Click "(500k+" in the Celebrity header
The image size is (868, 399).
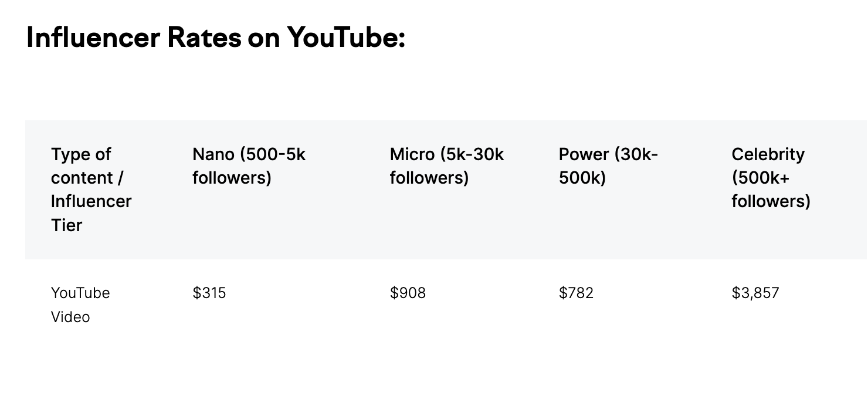click(x=761, y=178)
